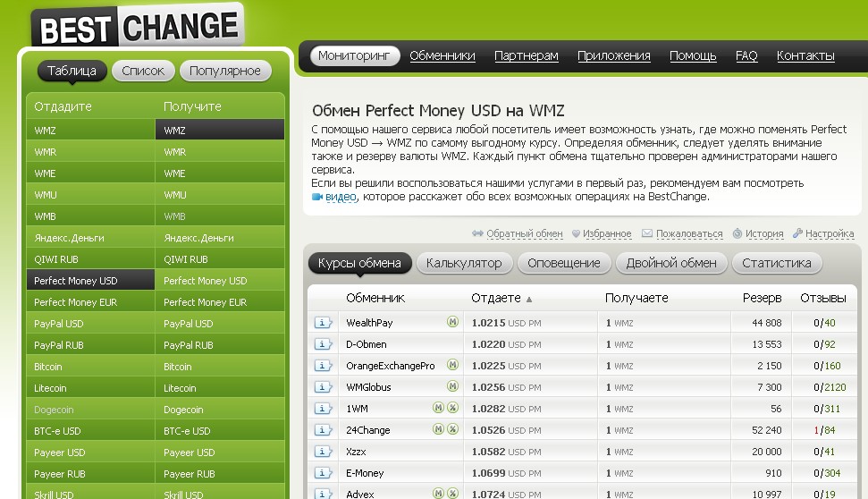Click the Обратный обмен link
This screenshot has width=868, height=499.
click(x=524, y=233)
